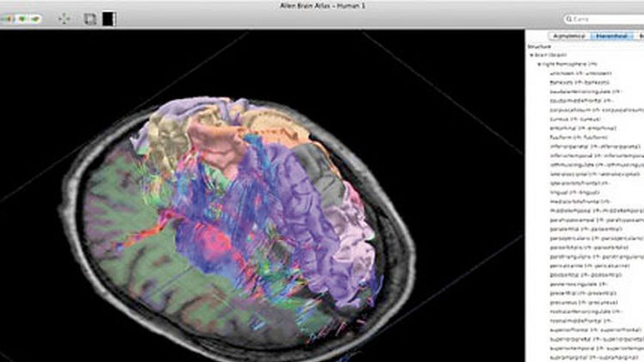Select the paracentral structure
Image resolution: width=644 pixels, height=362 pixels.
568,228
